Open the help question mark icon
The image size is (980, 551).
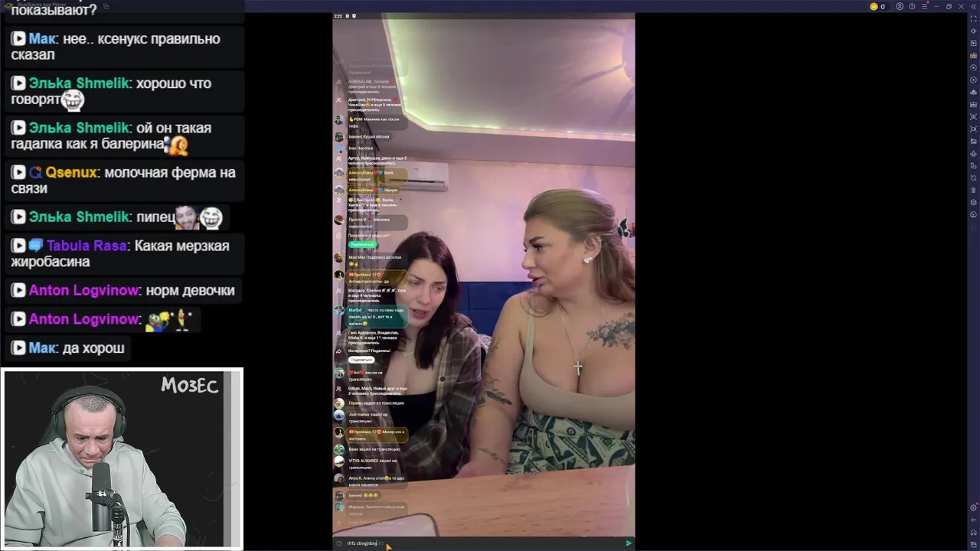tap(912, 6)
